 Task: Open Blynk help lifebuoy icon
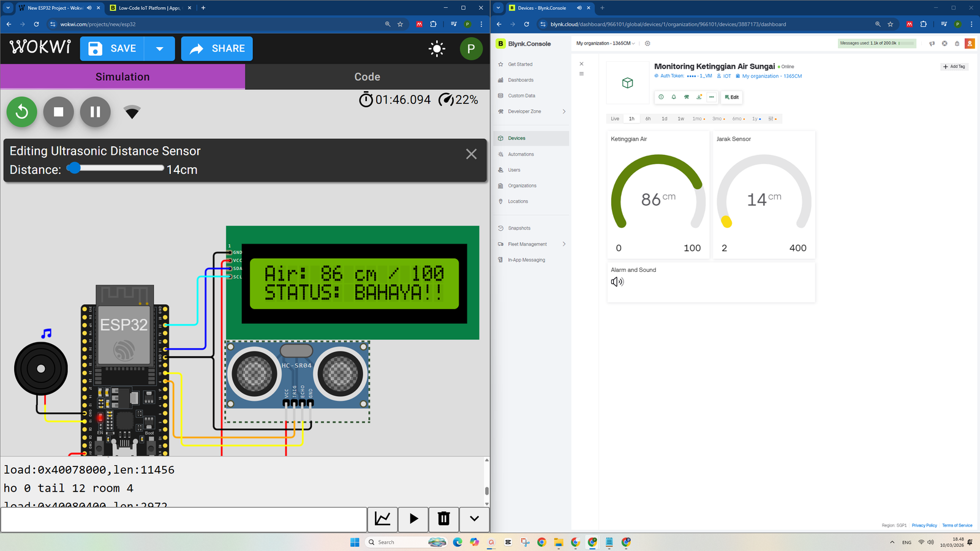click(x=944, y=43)
